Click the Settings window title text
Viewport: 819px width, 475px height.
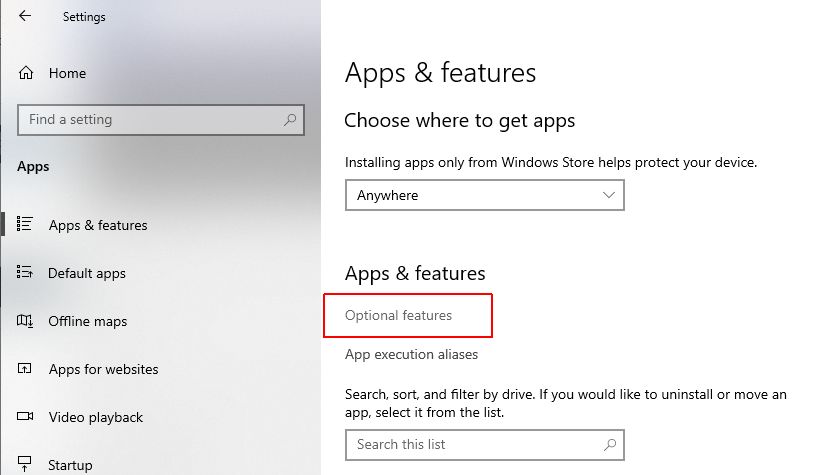point(84,17)
